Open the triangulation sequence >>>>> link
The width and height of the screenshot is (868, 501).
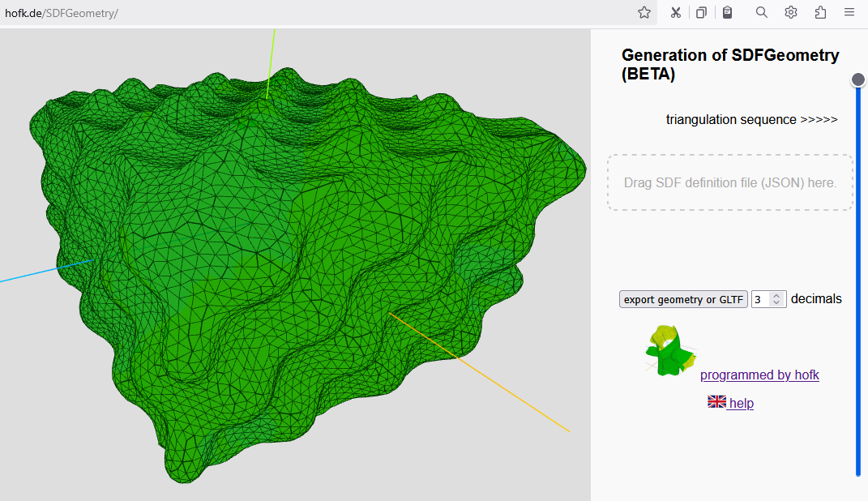(752, 120)
